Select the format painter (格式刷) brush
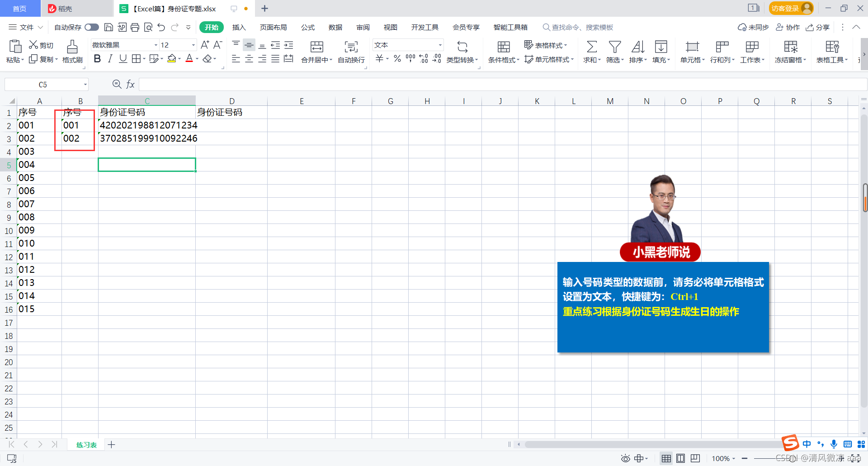Viewport: 868px width, 466px height. coord(72,51)
